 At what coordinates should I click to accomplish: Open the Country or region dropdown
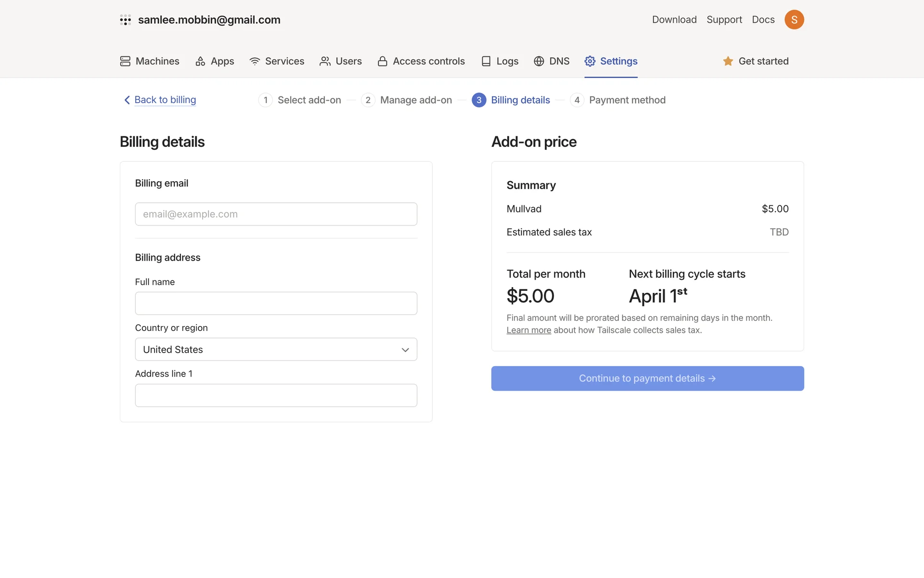[x=276, y=350]
